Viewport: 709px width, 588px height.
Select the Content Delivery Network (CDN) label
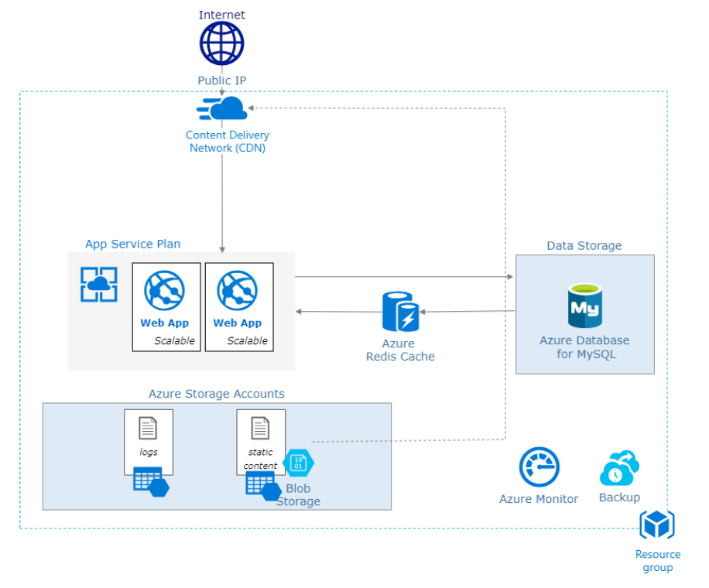228,142
